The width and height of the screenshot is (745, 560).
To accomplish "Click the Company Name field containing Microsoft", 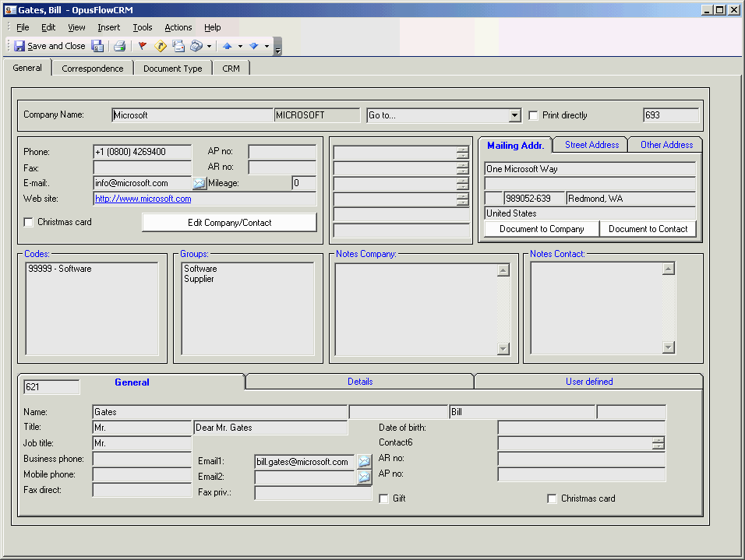I will pos(193,115).
